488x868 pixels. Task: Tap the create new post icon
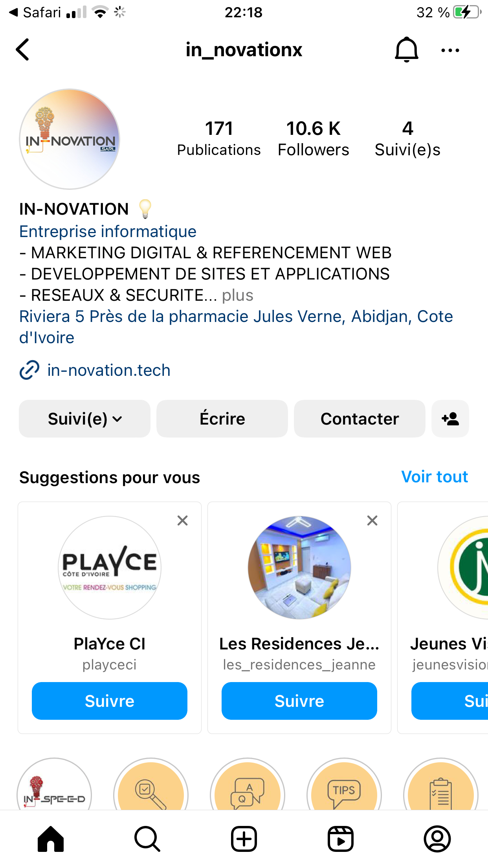click(244, 839)
